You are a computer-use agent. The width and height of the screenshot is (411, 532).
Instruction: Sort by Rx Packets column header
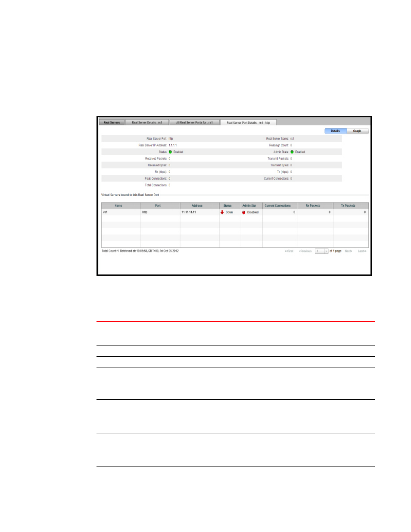(315, 205)
